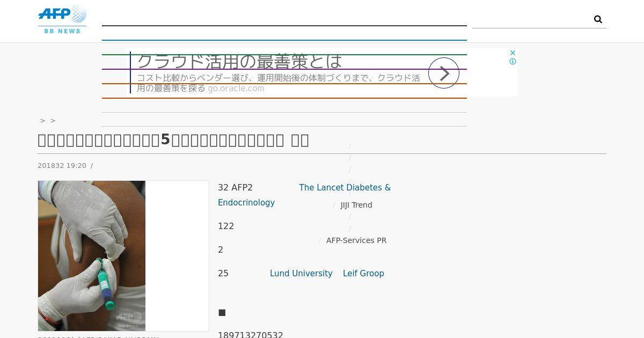644x338 pixels.
Task: Click the 19:20 article timestamp
Action: pos(62,166)
